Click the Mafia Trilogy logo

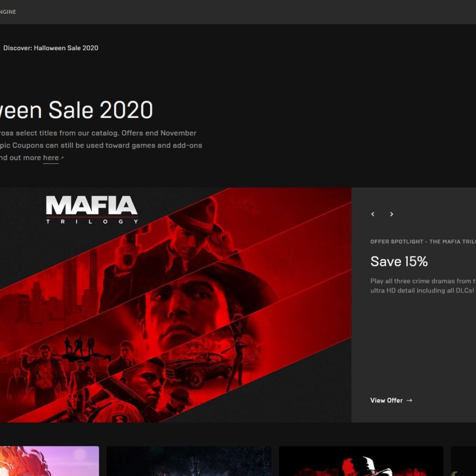(91, 210)
